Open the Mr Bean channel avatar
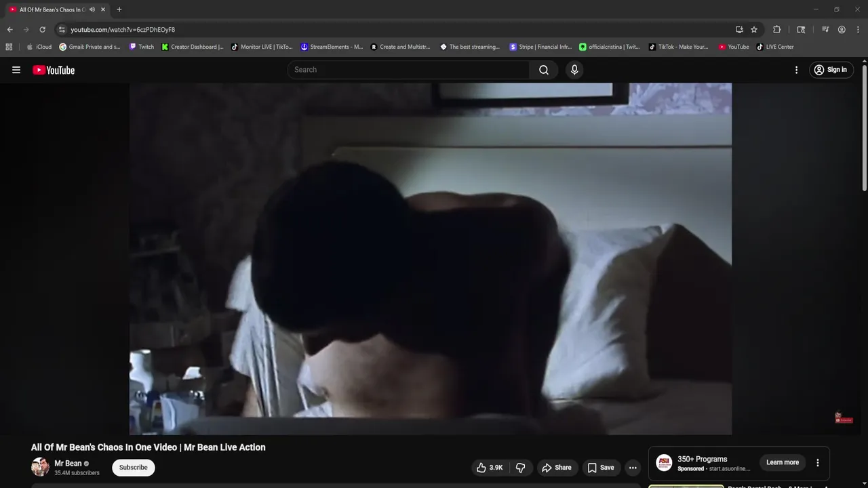Image resolution: width=868 pixels, height=488 pixels. coord(40,467)
